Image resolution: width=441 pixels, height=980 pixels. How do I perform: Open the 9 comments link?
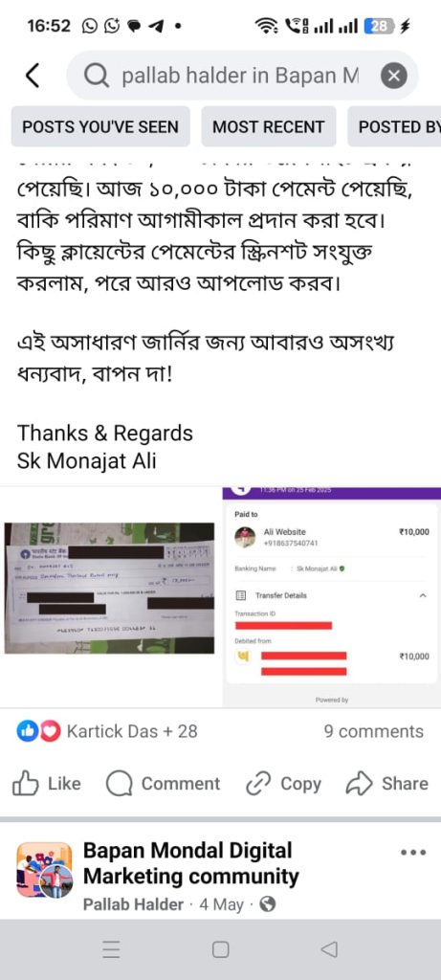tap(373, 731)
